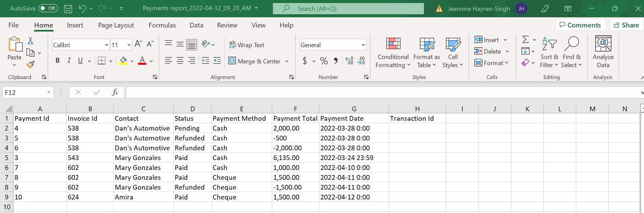Viewport: 644px width, 213px height.
Task: Switch to the Formulas tab
Action: pyautogui.click(x=162, y=25)
